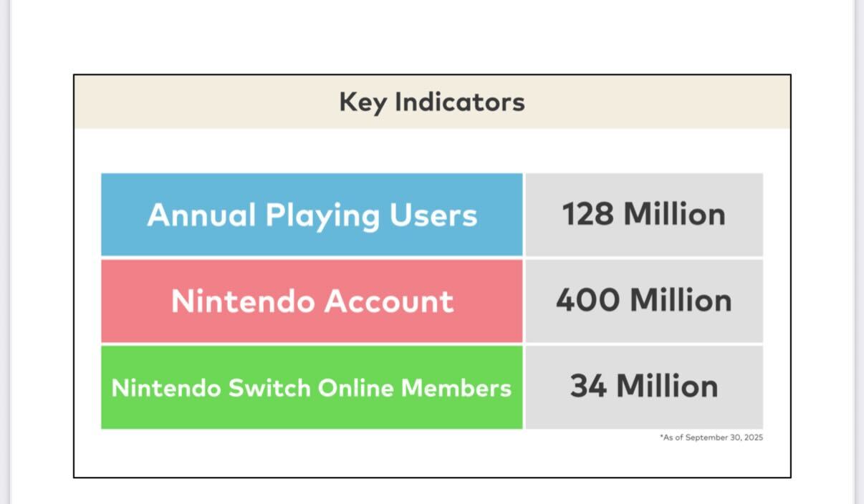
Task: Click the number "128" in the first row
Action: 587,215
